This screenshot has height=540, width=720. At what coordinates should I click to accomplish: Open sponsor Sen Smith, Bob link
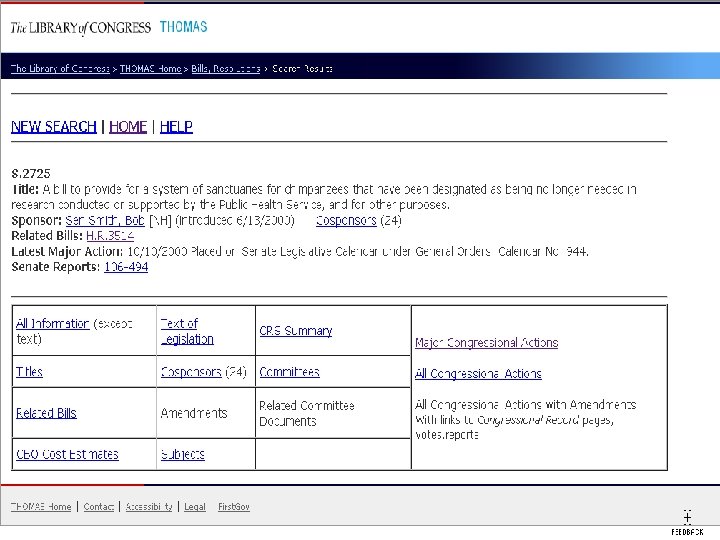(x=105, y=220)
